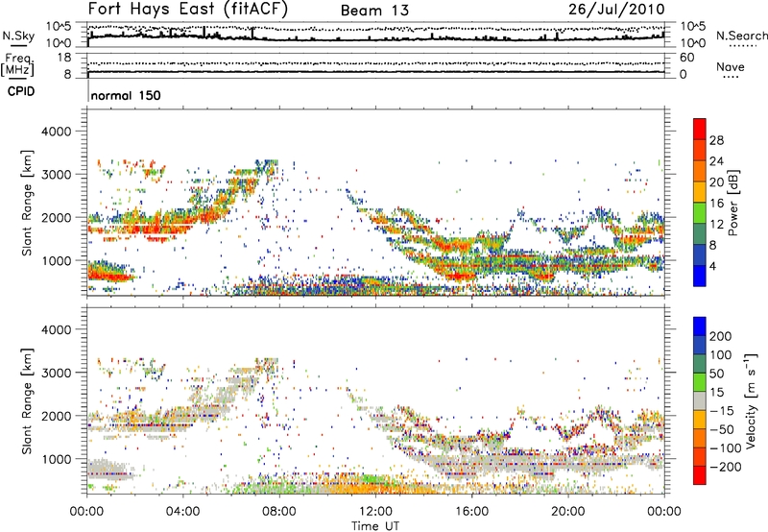The width and height of the screenshot is (768, 532).
Task: Click the right '10^0' noise axis tick
Action: click(x=693, y=43)
